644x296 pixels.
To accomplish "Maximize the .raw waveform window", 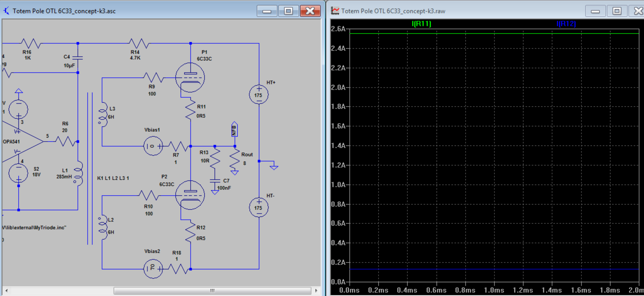I will [617, 11].
